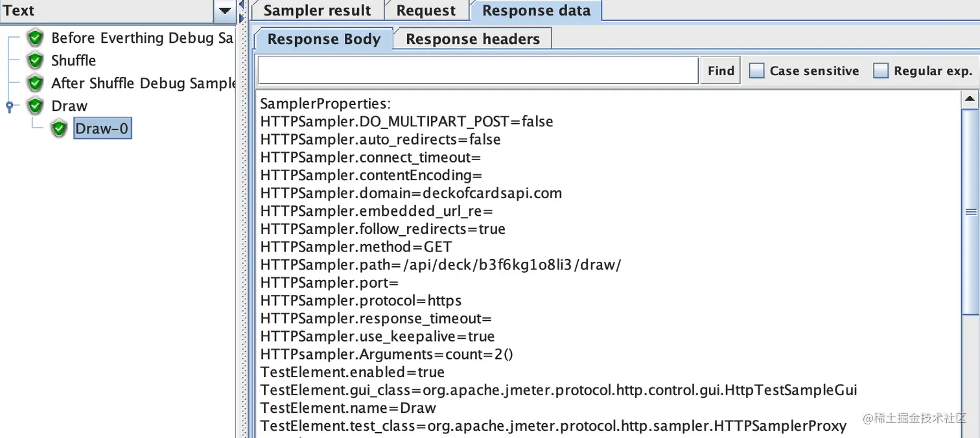
Task: Click status icon beside Draw-0 result
Action: click(60, 129)
